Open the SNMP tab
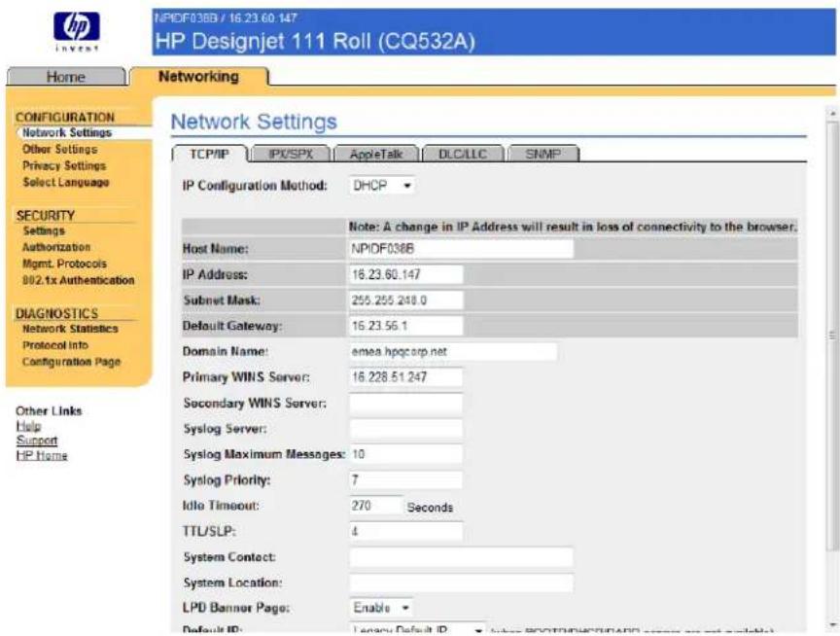840x636 pixels. [543, 155]
